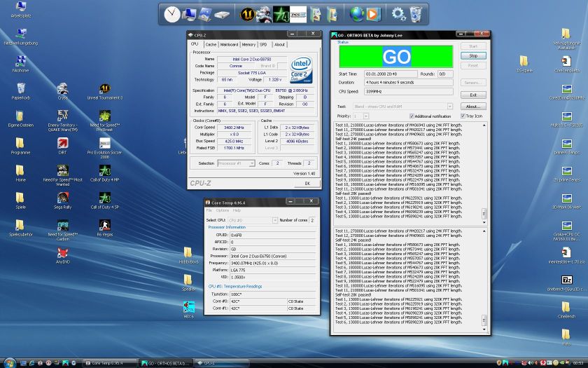The image size is (588, 368).
Task: Switch to the About tab in CPU-Z
Action: point(279,44)
